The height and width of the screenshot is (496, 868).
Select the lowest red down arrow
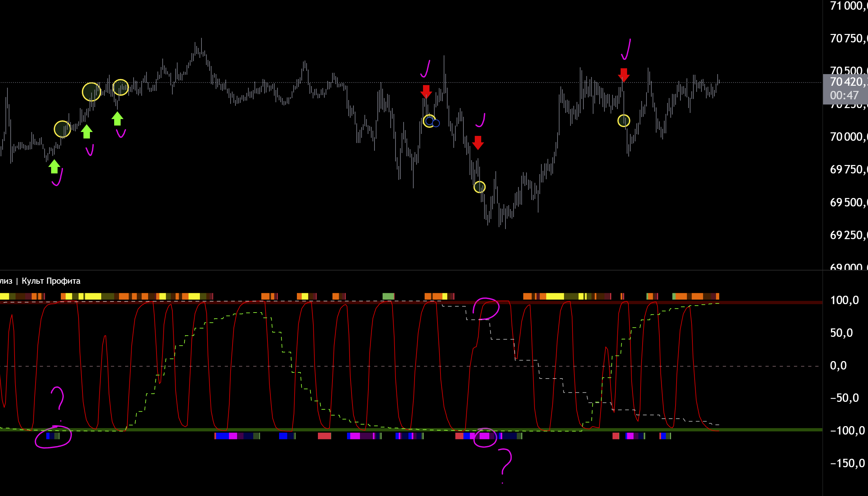tap(478, 143)
